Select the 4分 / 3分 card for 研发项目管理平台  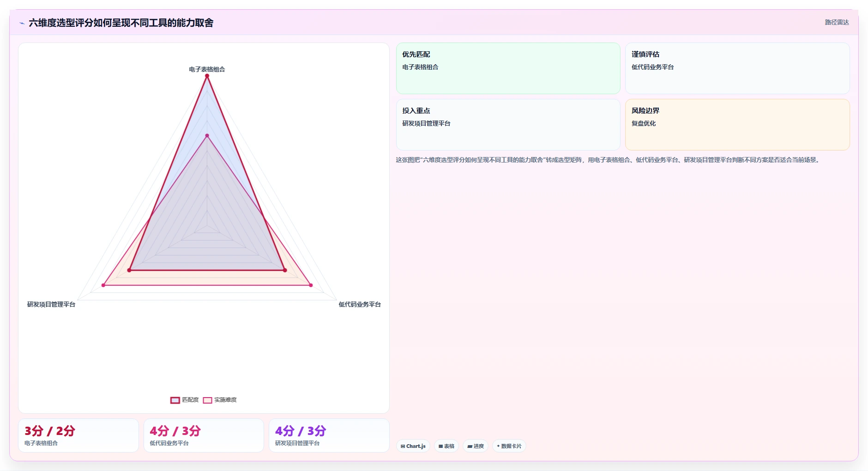pos(329,435)
